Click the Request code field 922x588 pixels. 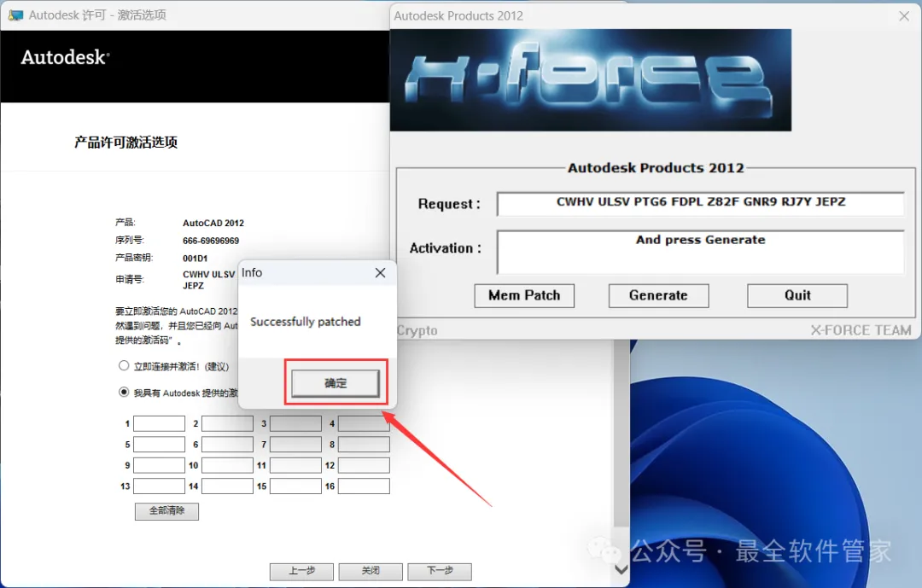tap(700, 203)
